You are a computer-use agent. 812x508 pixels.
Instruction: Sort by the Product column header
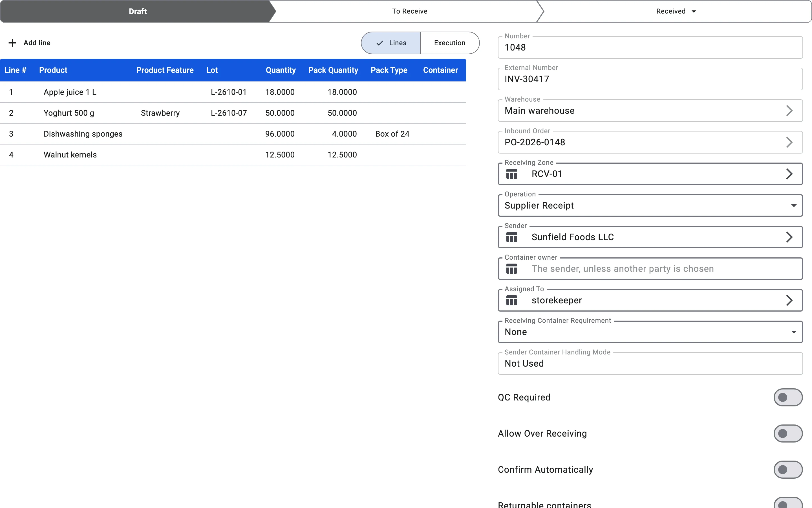(53, 70)
